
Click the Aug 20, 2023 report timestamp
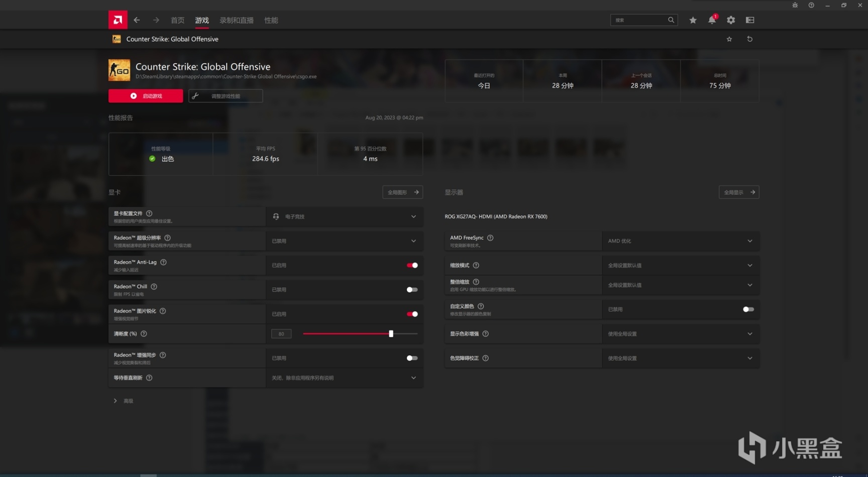(x=394, y=117)
